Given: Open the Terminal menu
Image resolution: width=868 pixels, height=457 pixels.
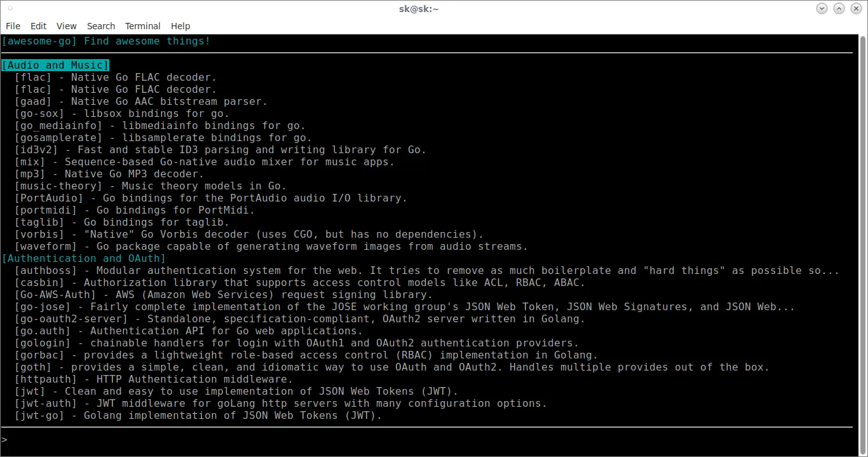Looking at the screenshot, I should (x=142, y=26).
